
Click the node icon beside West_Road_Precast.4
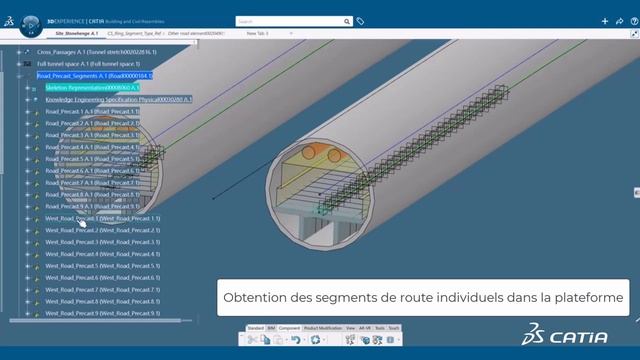pyautogui.click(x=37, y=255)
